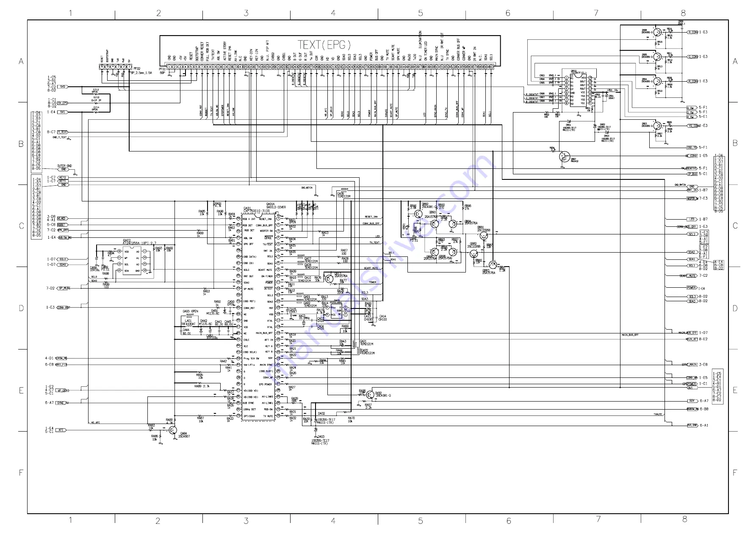Viewport: 756px width, 534px height.
Task: Click the QA84 2SC4667 transistor symbol
Action: [173, 430]
